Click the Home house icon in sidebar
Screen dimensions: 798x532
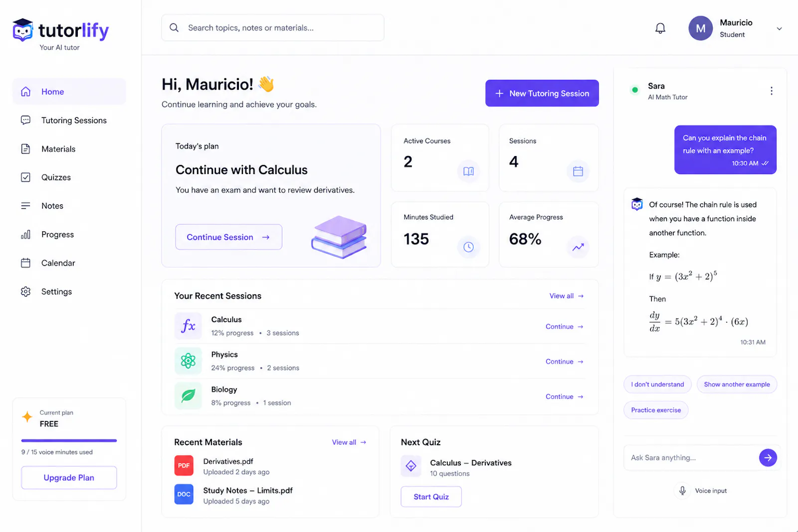26,92
